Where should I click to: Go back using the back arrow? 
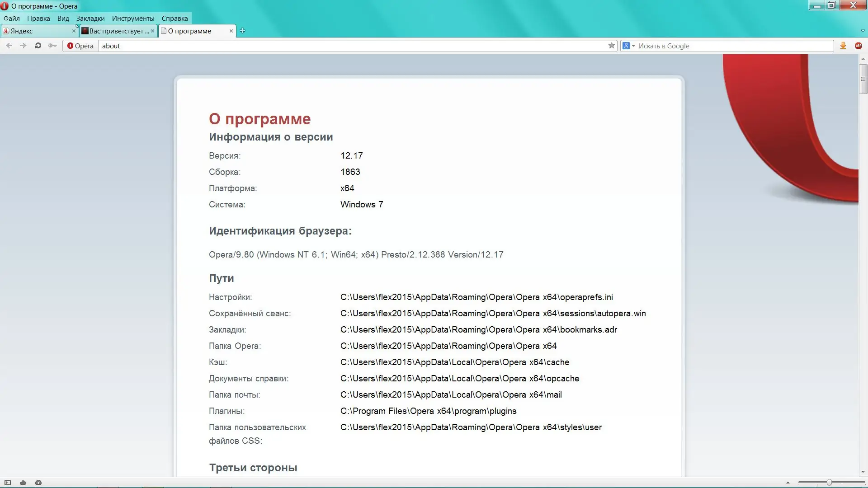click(9, 46)
